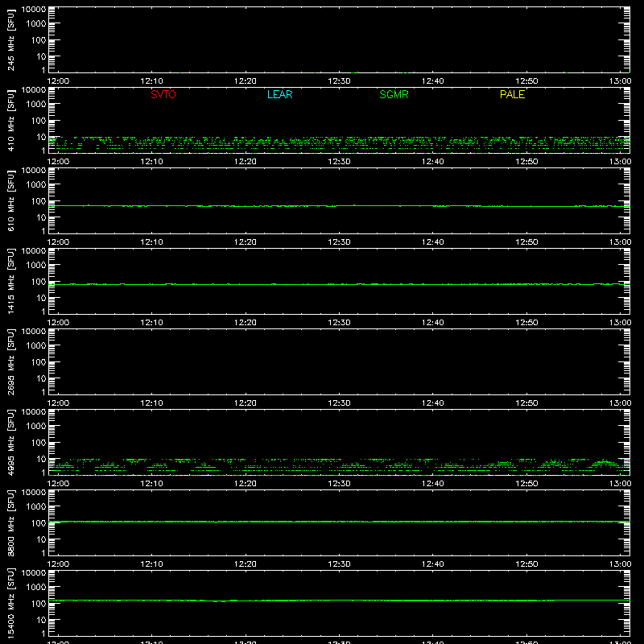The height and width of the screenshot is (644, 644).
Task: Click the cyan LEAR station label
Action: (x=279, y=94)
